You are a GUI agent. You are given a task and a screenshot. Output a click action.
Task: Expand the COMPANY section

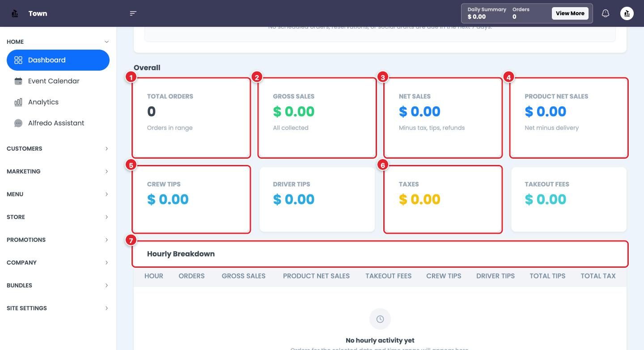tap(58, 262)
